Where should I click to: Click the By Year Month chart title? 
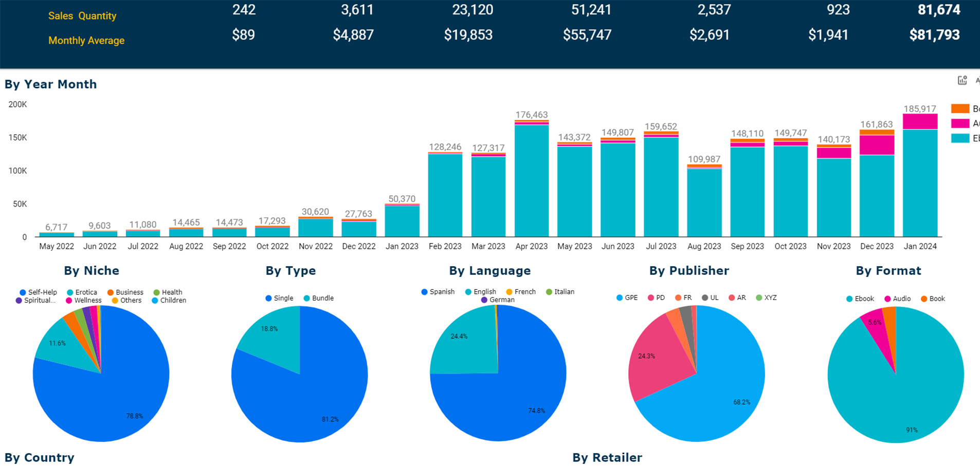tap(50, 84)
